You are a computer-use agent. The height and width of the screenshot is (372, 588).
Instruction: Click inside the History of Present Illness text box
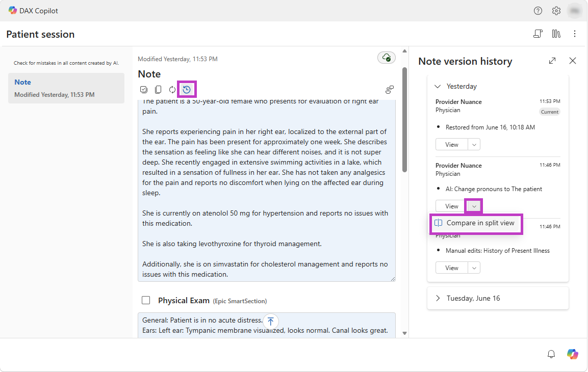point(266,190)
